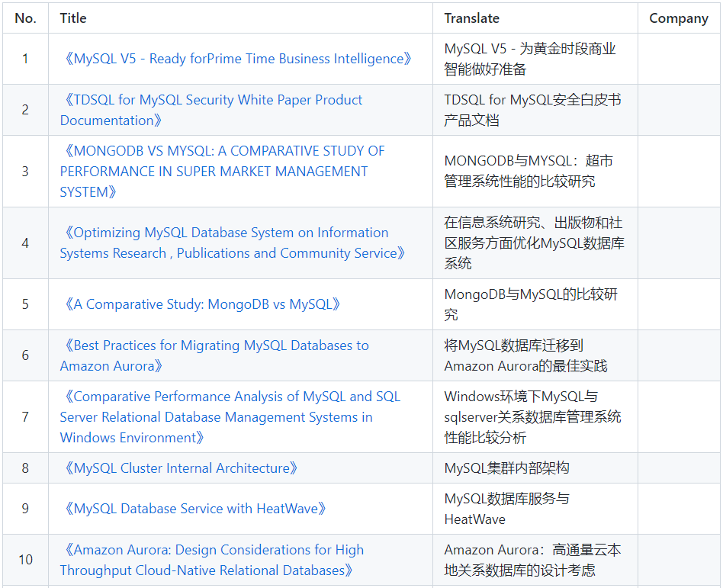The width and height of the screenshot is (723, 588).
Task: Select the row number 3 cell
Action: point(25,171)
